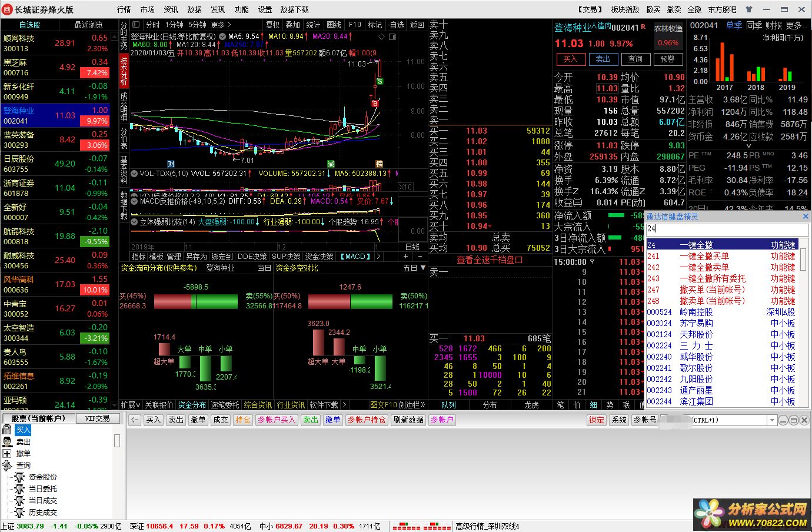Toggle the chart side panel icon near the diamond
Viewport: 812px width, 532px height.
pyautogui.click(x=392, y=36)
